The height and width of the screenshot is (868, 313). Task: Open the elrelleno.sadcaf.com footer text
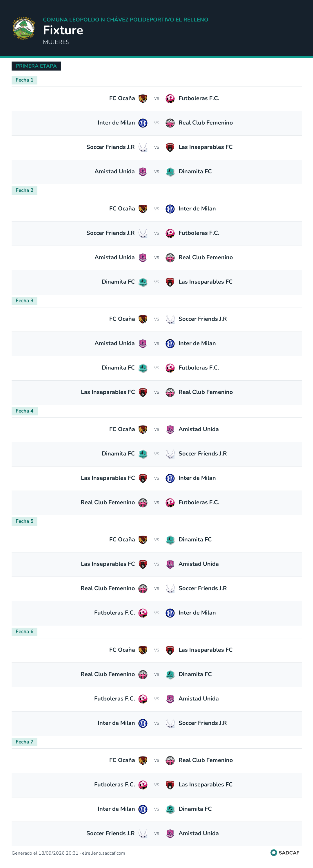[103, 853]
